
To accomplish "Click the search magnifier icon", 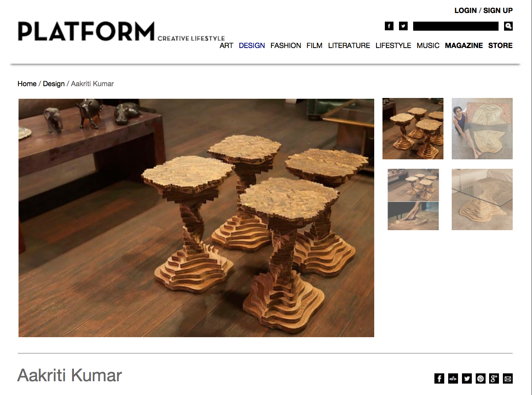I will 508,26.
